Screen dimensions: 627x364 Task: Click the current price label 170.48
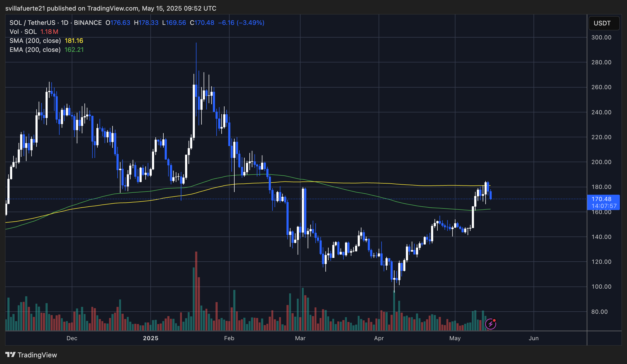click(602, 199)
